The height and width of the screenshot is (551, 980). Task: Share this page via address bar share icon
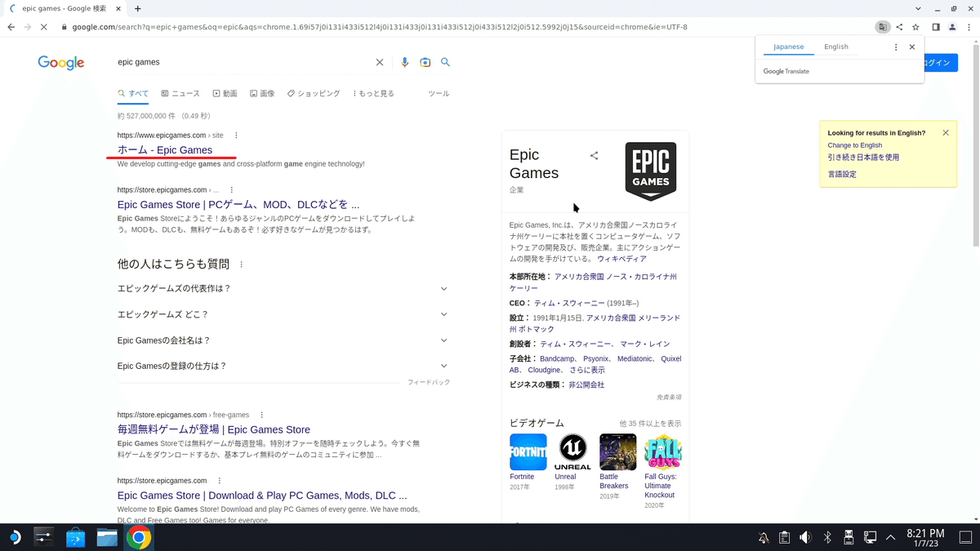[x=899, y=27]
